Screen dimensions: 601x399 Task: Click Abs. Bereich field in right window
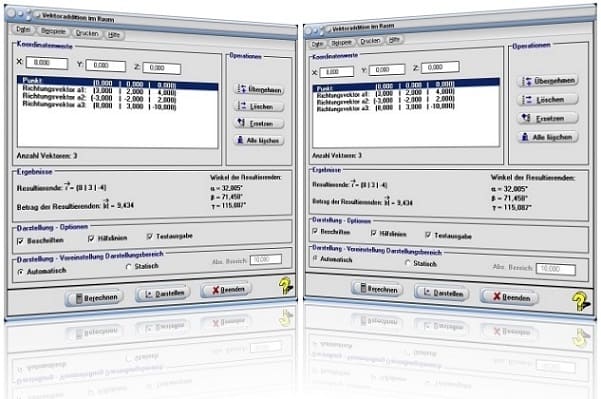pyautogui.click(x=556, y=269)
